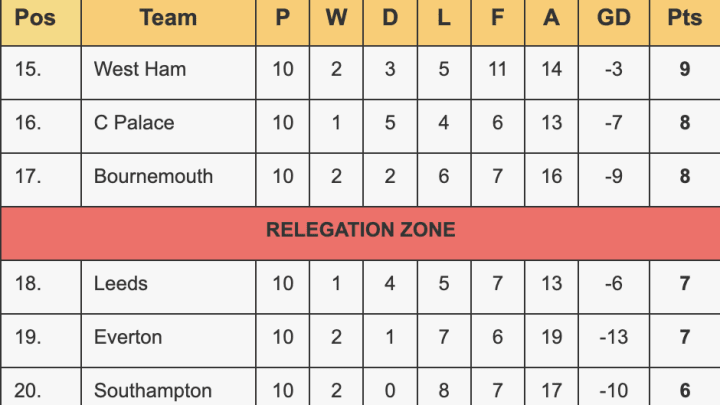720x405 pixels.
Task: Click the D column header
Action: click(x=390, y=18)
